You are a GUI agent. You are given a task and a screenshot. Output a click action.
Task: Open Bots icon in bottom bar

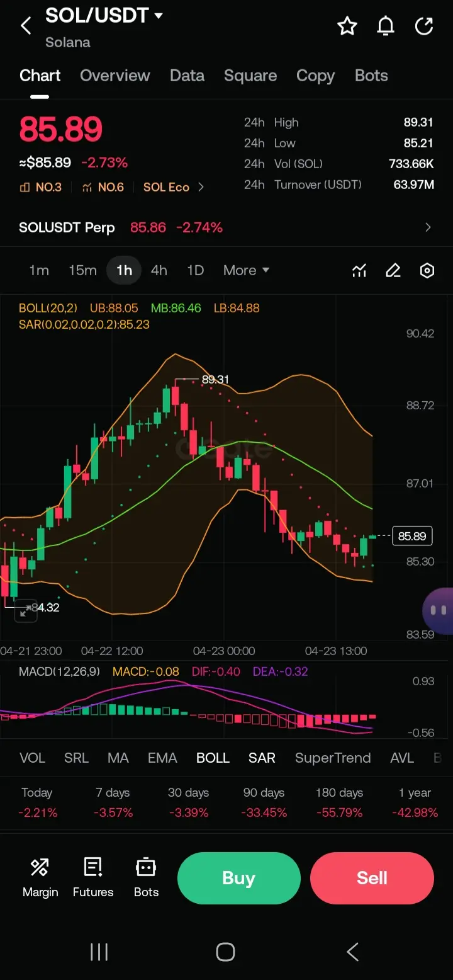tap(146, 877)
